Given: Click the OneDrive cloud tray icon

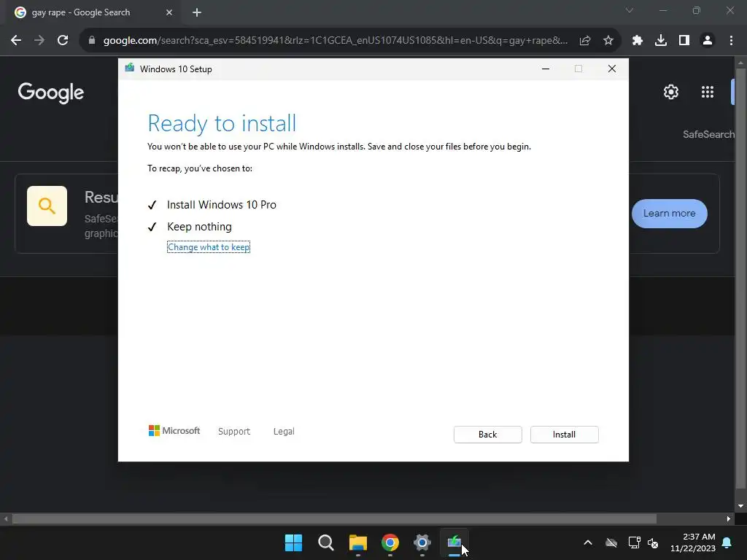Looking at the screenshot, I should tap(611, 542).
